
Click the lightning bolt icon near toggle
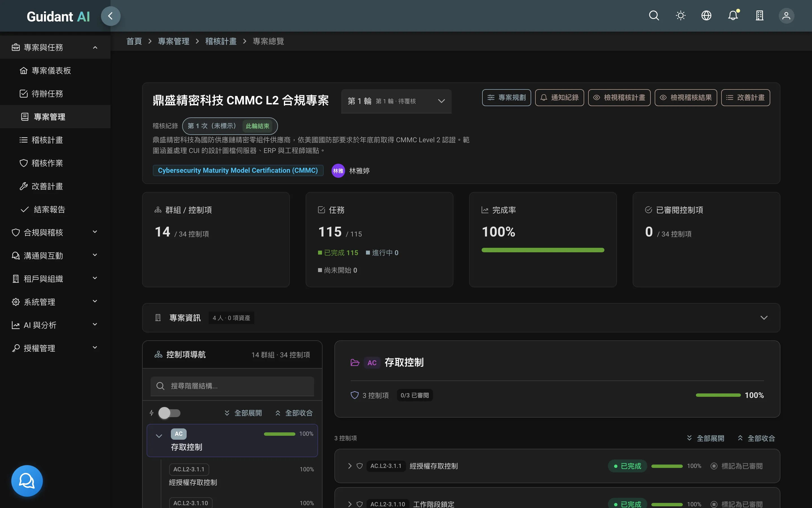tap(151, 413)
